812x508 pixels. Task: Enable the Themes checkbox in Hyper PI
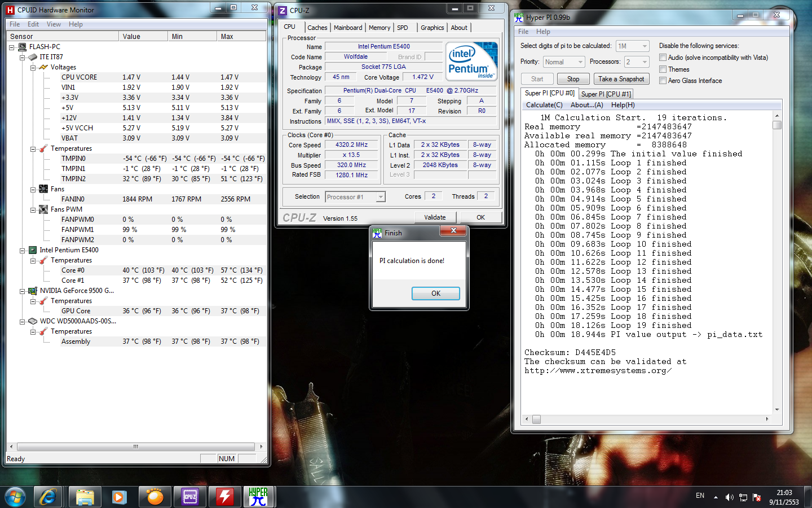(663, 69)
